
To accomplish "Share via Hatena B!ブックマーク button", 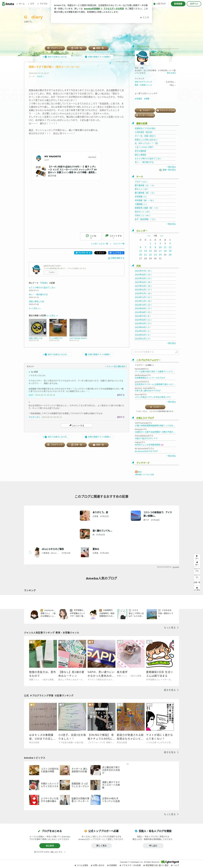I will (x=83, y=253).
